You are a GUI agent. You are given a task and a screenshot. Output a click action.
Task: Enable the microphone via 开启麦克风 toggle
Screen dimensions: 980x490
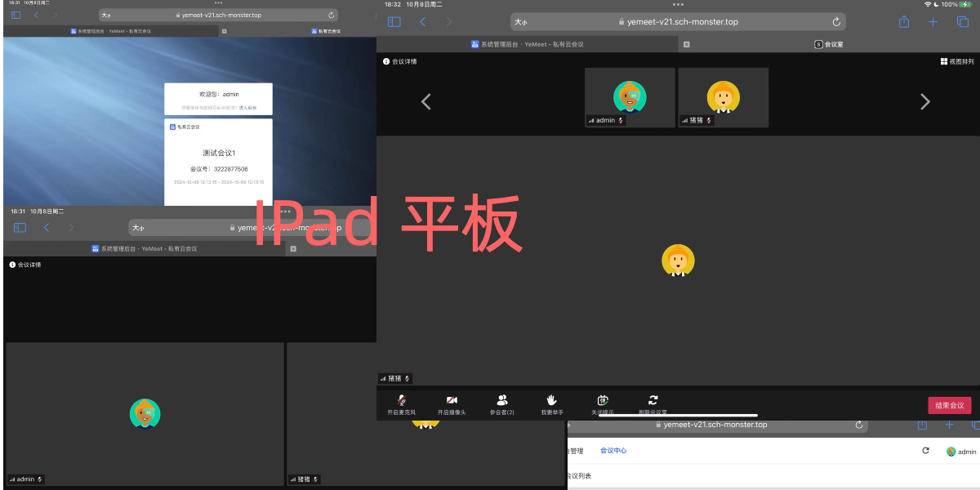point(403,399)
